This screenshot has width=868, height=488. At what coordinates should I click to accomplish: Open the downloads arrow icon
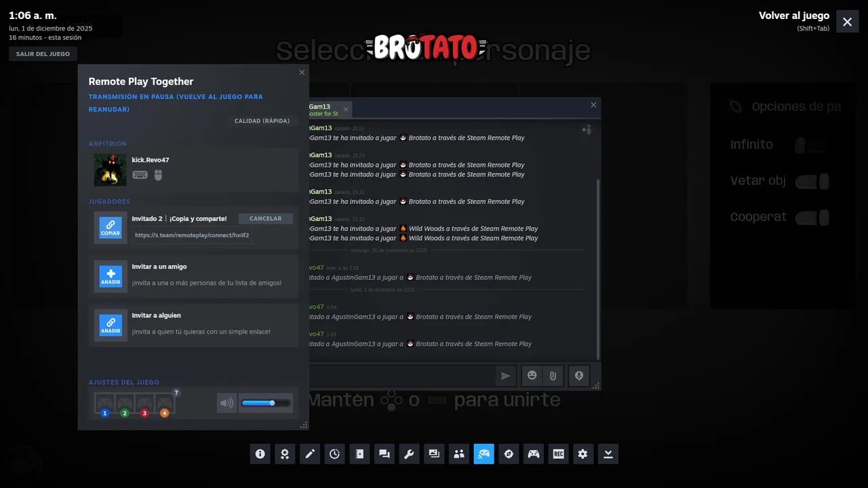[608, 454]
